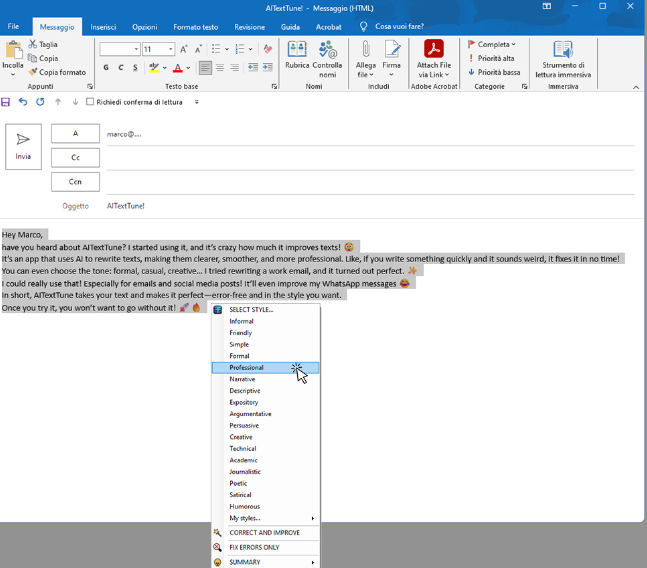Toggle Richiedi conferma di lettura checkbox

(x=90, y=102)
